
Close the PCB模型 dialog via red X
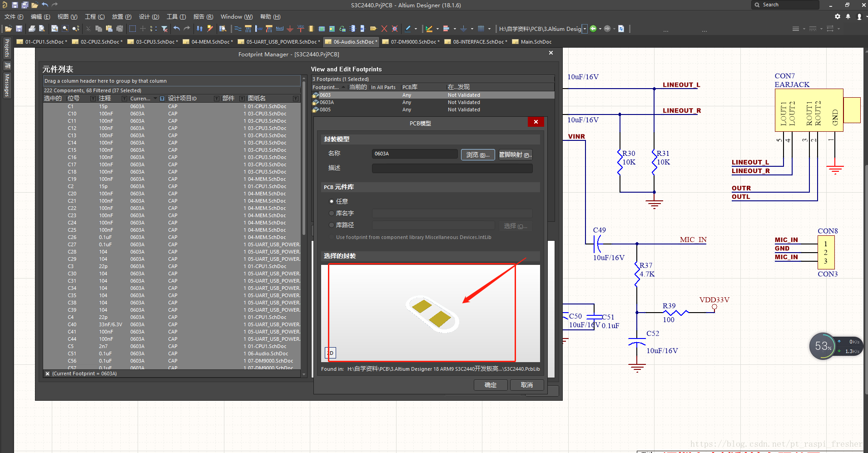tap(536, 122)
